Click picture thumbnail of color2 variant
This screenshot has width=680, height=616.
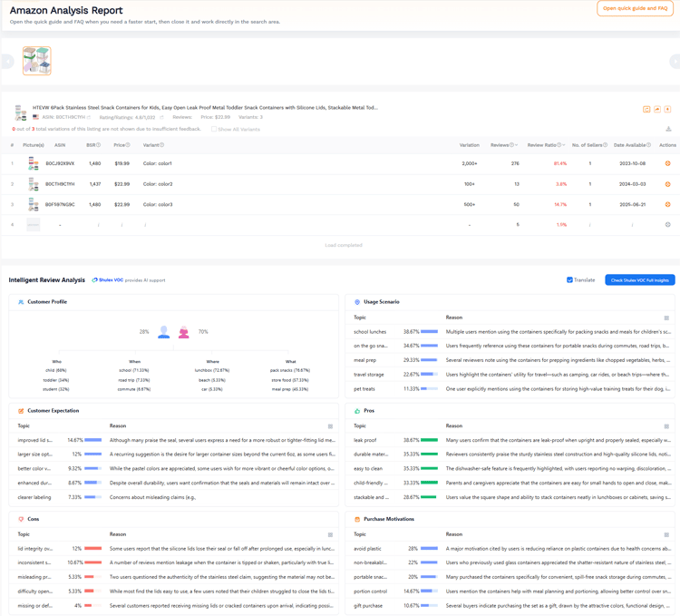pyautogui.click(x=34, y=184)
